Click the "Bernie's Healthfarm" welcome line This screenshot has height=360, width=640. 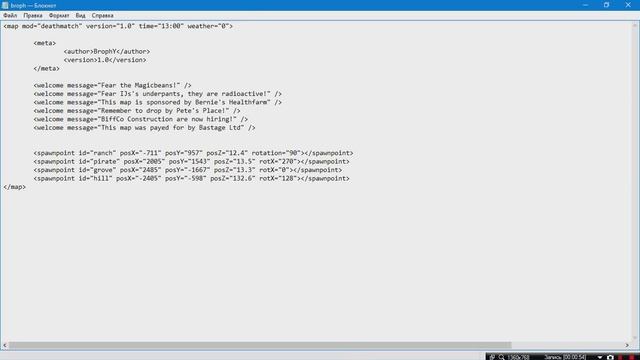click(x=158, y=102)
